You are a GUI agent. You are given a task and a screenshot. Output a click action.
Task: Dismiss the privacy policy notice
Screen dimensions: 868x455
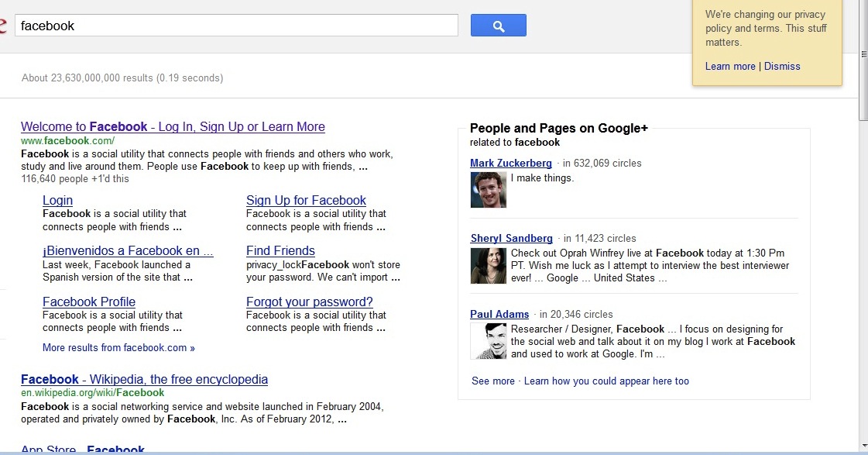click(x=782, y=67)
